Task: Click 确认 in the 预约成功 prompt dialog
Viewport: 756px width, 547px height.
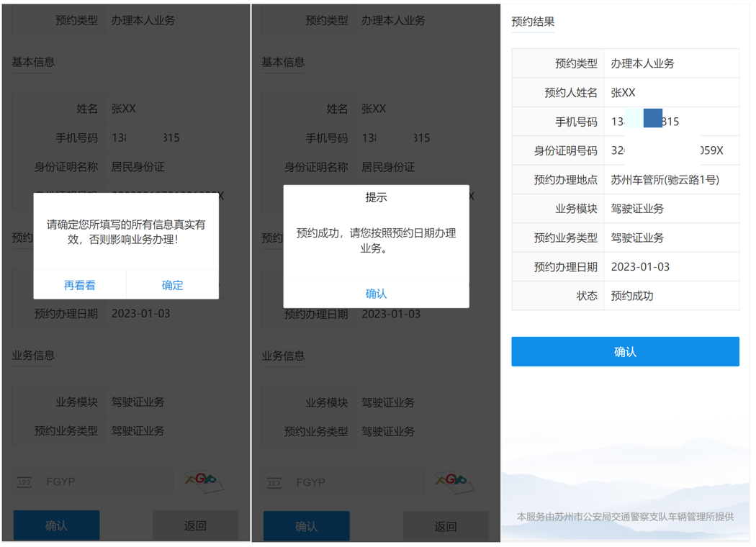Action: [376, 294]
